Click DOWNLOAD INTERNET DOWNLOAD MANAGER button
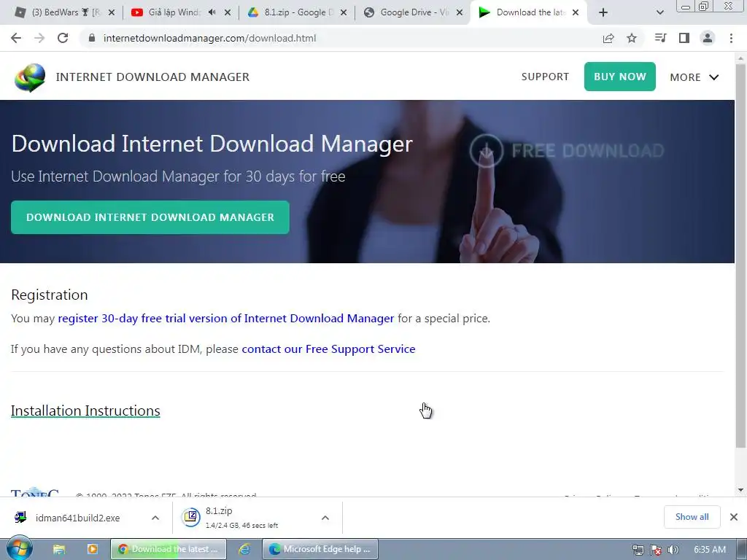Screen dimensions: 747x560 point(150,217)
